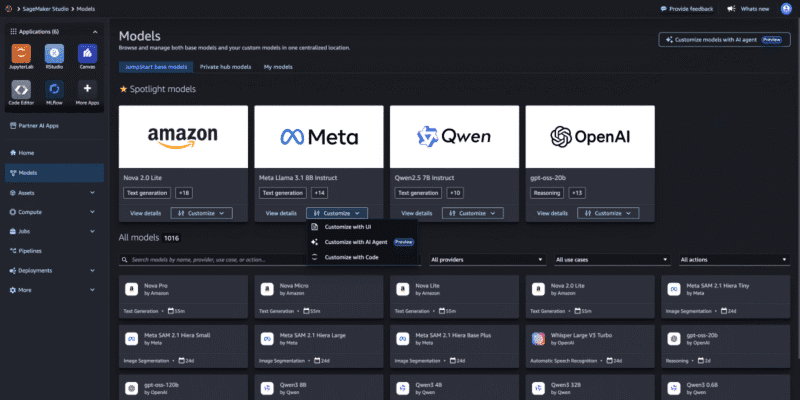Open the gpt-oss-120b model card
Screen dimensions: 800x400
(x=183, y=388)
